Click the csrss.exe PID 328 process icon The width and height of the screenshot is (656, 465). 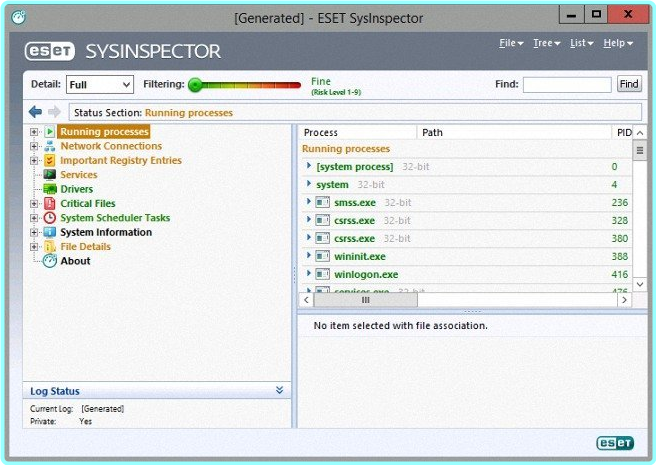click(322, 221)
